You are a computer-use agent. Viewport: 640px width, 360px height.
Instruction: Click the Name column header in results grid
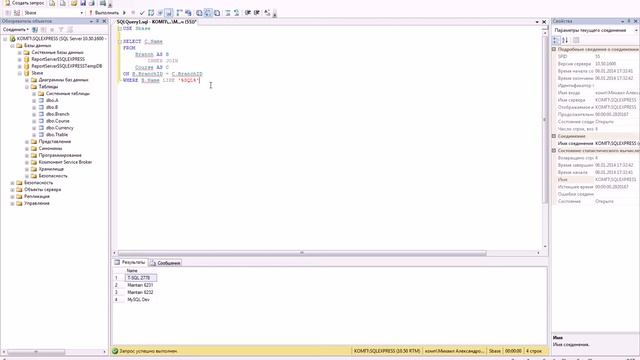pos(132,271)
